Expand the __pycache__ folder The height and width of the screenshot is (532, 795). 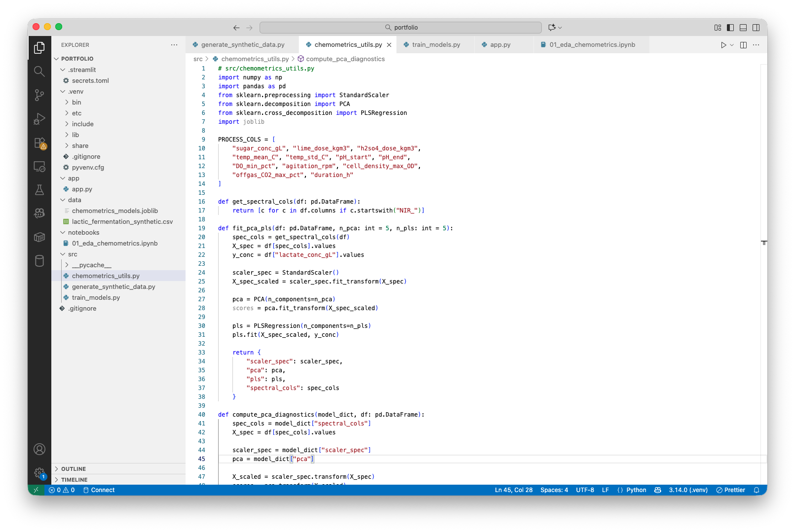tap(91, 265)
